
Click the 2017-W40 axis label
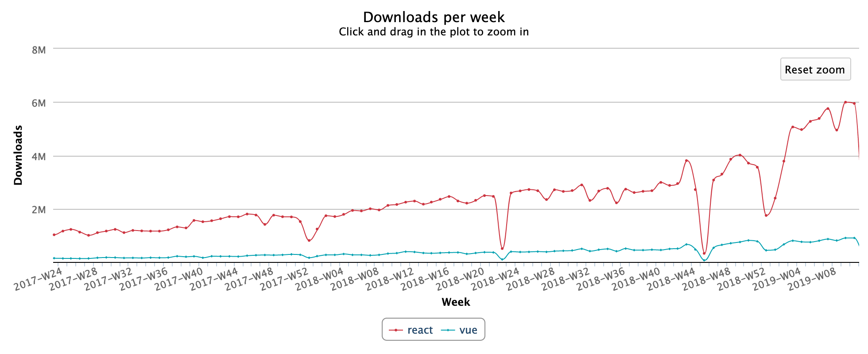click(178, 279)
